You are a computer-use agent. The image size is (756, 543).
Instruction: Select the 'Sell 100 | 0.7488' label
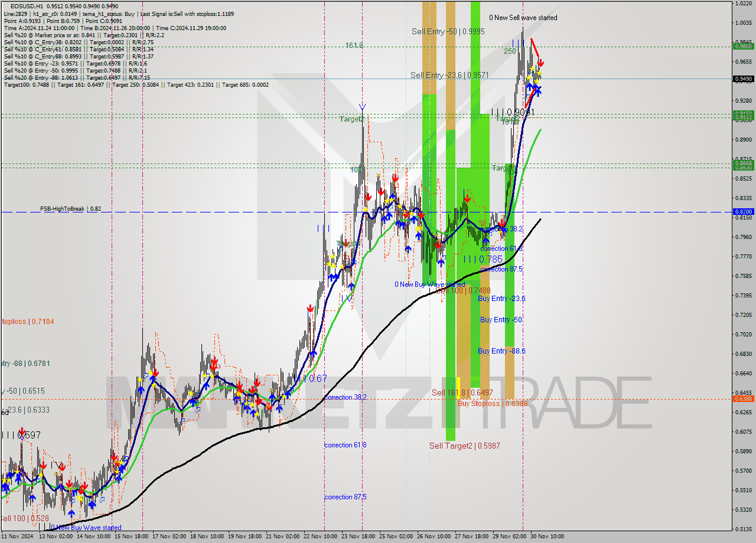463,290
